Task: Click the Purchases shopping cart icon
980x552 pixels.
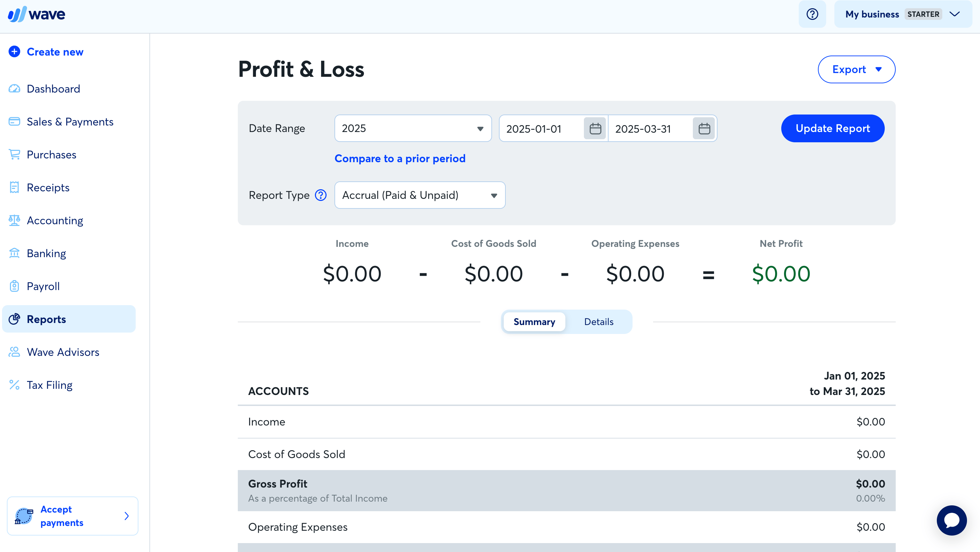Action: (x=14, y=154)
